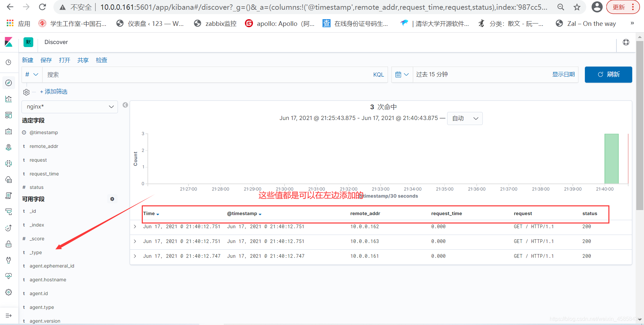Select the request_time selected field
This screenshot has width=644, height=325.
tap(44, 174)
